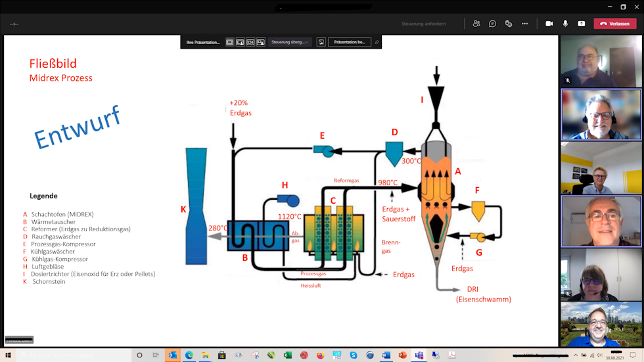Screen dimensions: 644x362
Task: Click the blue chimney shape K
Action: pyautogui.click(x=196, y=206)
